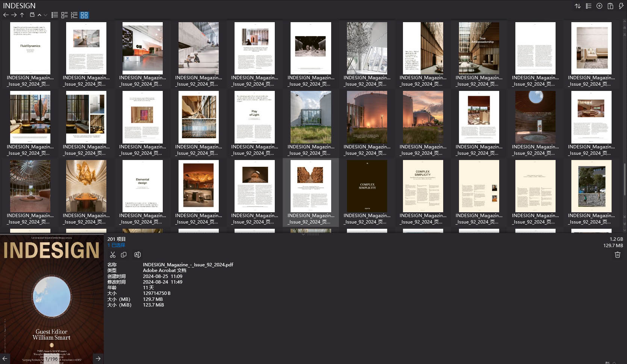The width and height of the screenshot is (627, 364).
Task: Click the '201 项目' item count text
Action: click(117, 239)
